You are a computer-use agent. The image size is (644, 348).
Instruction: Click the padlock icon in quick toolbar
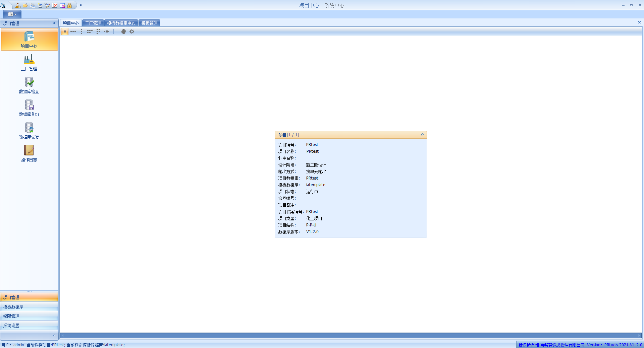pyautogui.click(x=69, y=5)
